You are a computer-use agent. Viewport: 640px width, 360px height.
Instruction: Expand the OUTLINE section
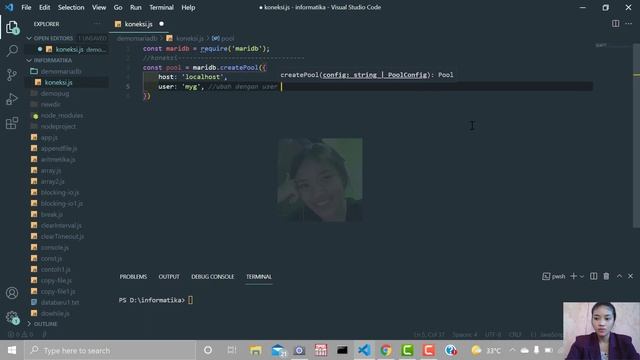point(45,324)
